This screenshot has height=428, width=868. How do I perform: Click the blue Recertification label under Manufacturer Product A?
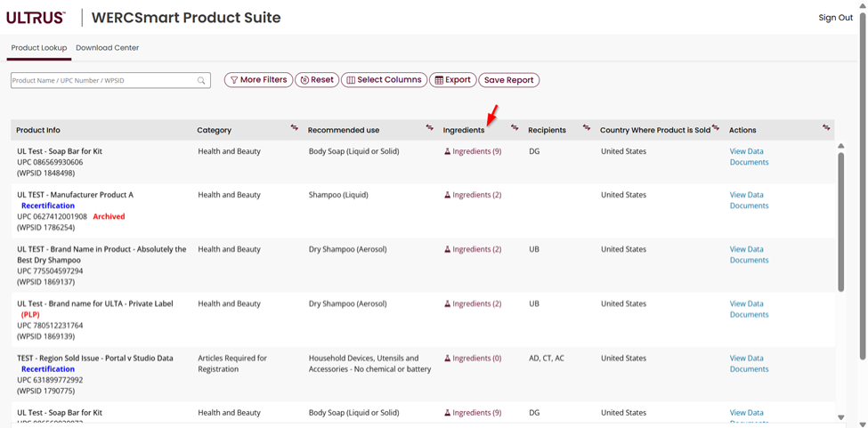pos(48,206)
